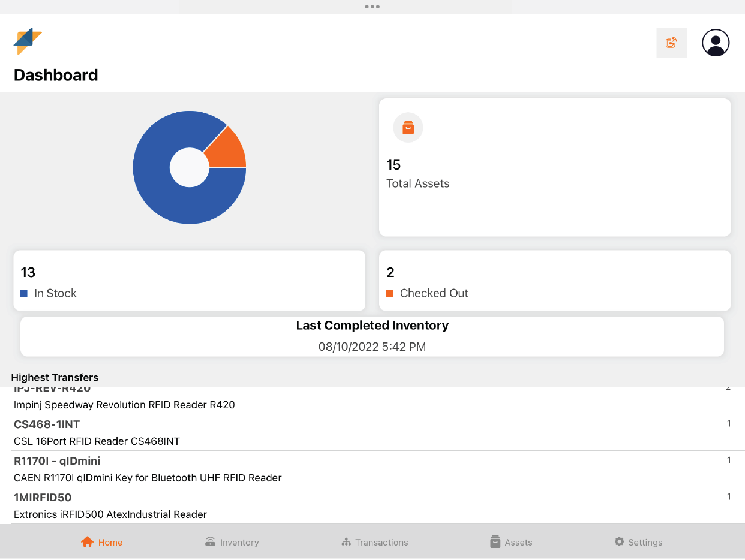The image size is (745, 560).
Task: Click the orange Checked Out legend square
Action: (389, 293)
